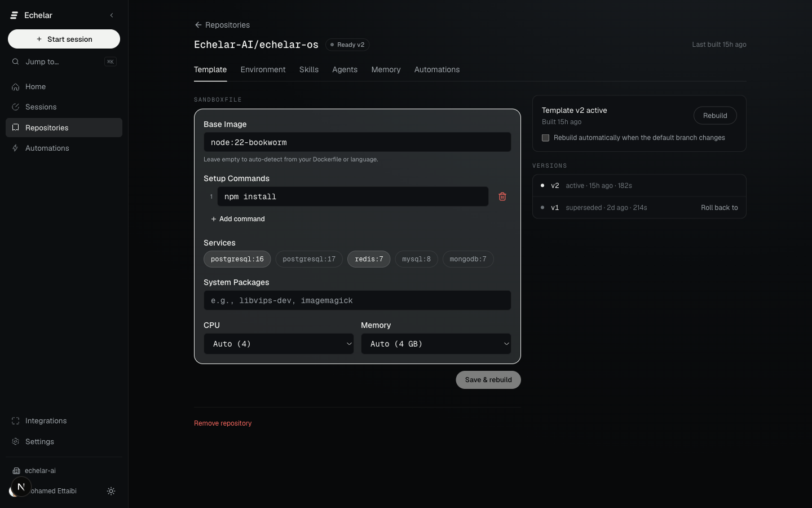
Task: Click the Remove repository link
Action: pos(223,423)
